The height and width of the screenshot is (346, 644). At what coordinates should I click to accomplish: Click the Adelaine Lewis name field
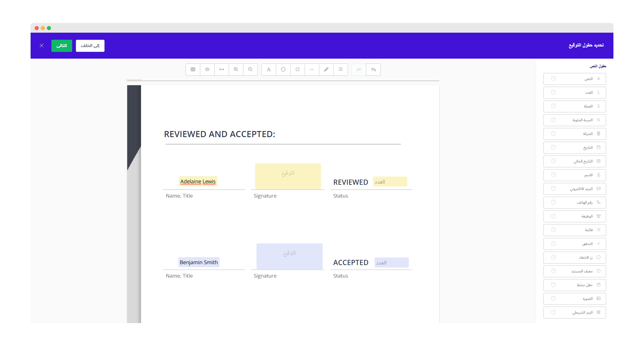tap(198, 181)
